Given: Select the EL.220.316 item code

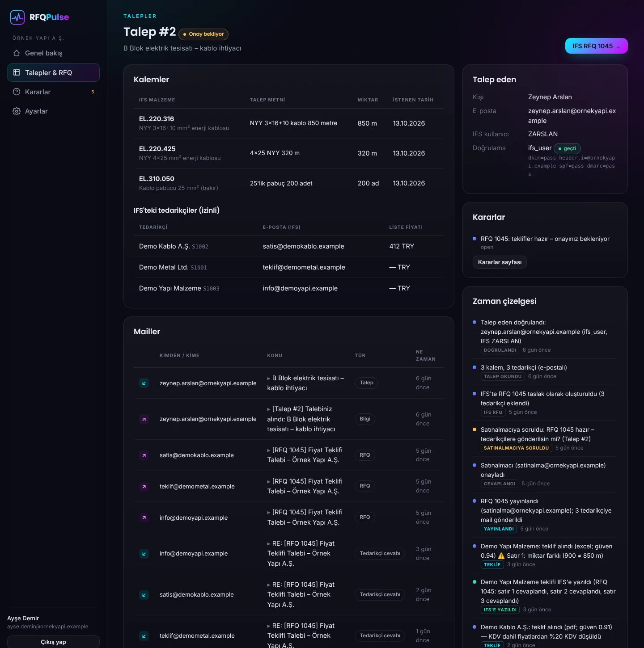Looking at the screenshot, I should coord(157,119).
